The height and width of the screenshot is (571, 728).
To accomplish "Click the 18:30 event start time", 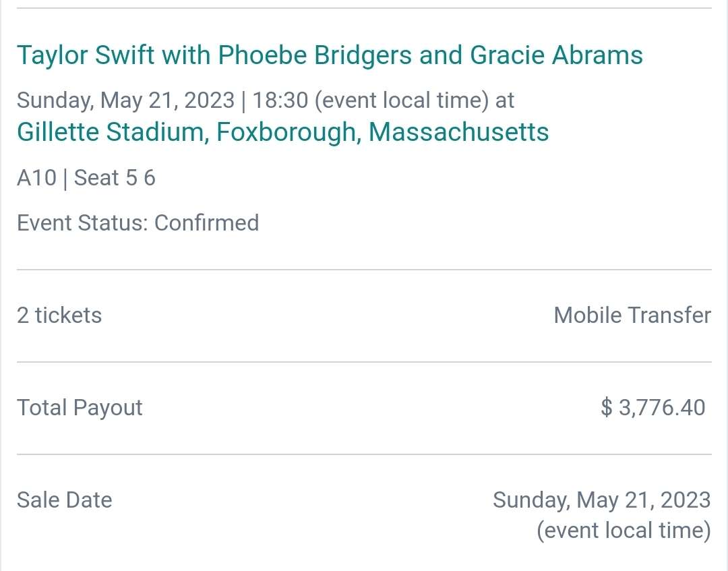I will 280,100.
